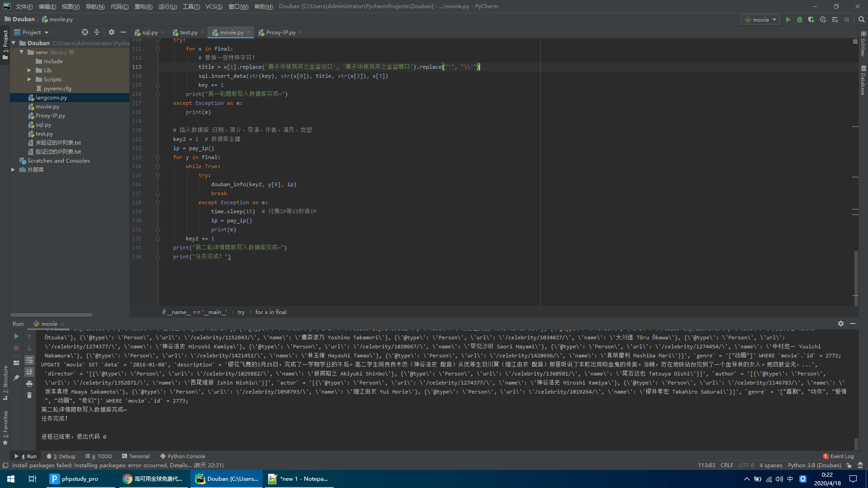Image resolution: width=868 pixels, height=488 pixels.
Task: Adjust volume via system tray speaker icon
Action: [779, 479]
